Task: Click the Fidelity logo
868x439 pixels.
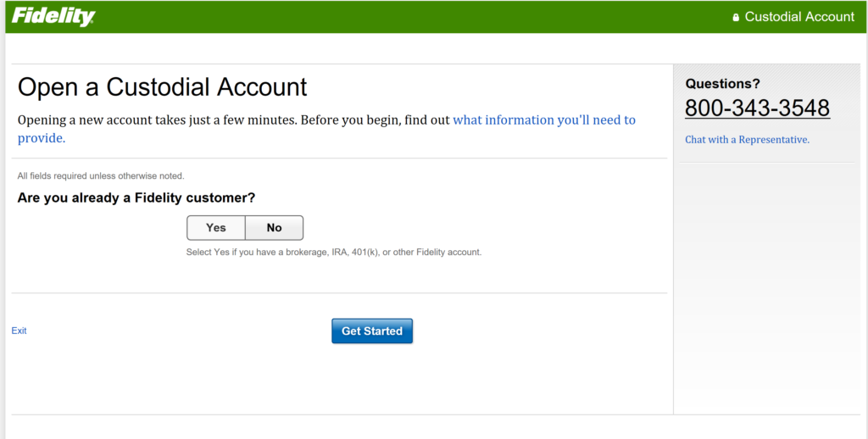Action: (53, 17)
